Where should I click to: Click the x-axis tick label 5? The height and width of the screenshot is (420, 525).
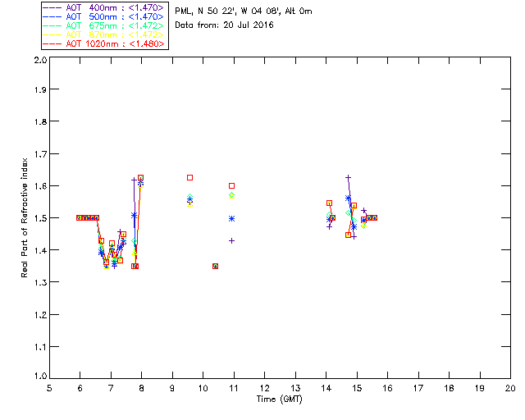click(49, 388)
